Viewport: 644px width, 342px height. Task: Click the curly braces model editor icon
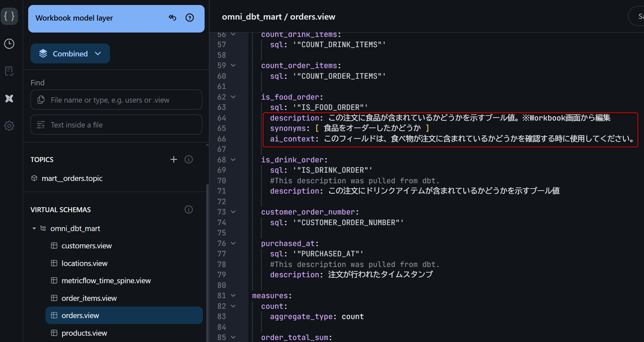[x=9, y=16]
